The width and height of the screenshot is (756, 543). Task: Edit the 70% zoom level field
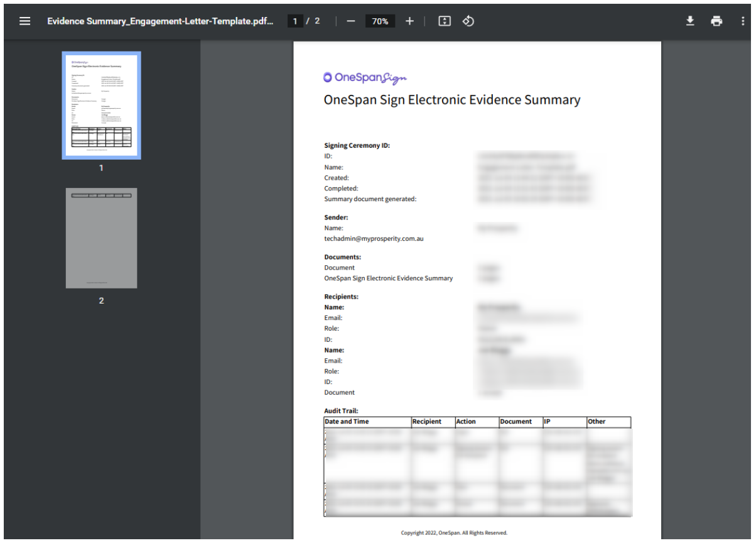(380, 21)
